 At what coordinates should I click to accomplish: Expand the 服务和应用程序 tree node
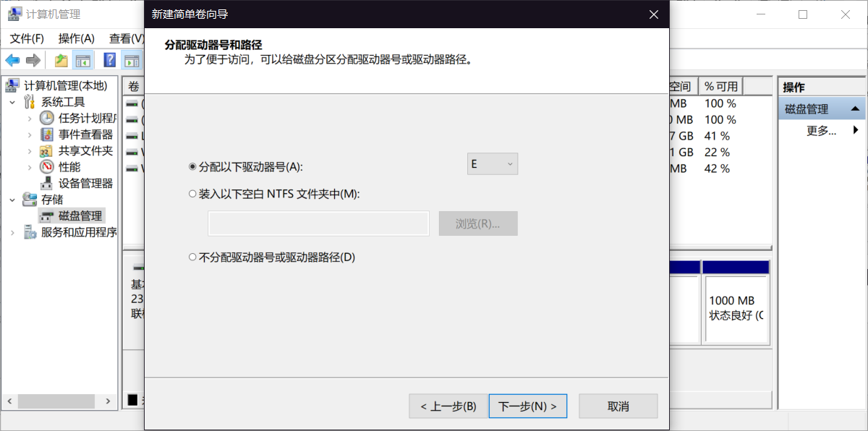point(12,232)
